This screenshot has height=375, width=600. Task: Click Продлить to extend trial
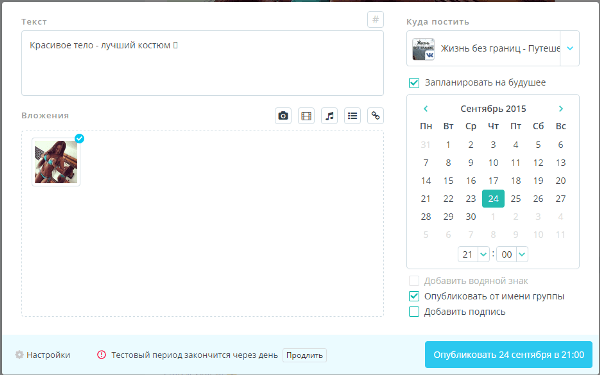[x=305, y=355]
